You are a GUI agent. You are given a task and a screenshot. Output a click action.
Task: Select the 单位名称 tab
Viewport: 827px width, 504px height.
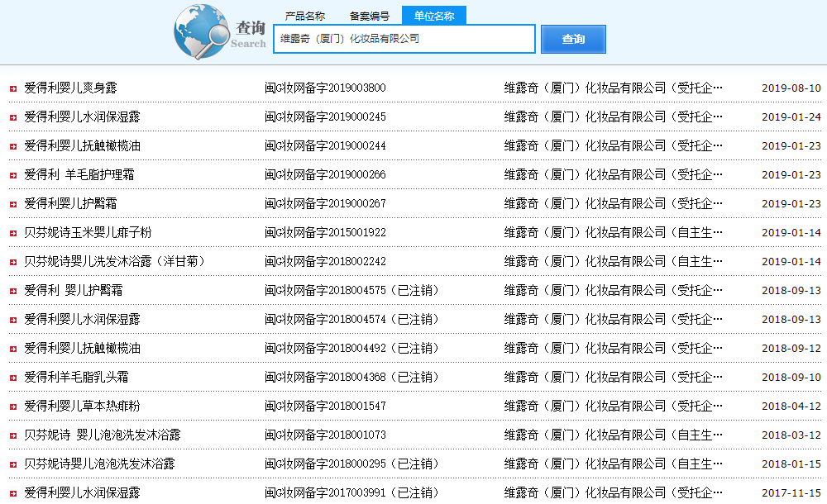[434, 16]
